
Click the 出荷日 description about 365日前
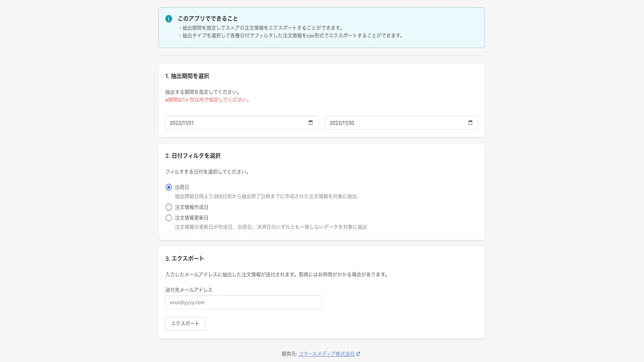point(266,196)
